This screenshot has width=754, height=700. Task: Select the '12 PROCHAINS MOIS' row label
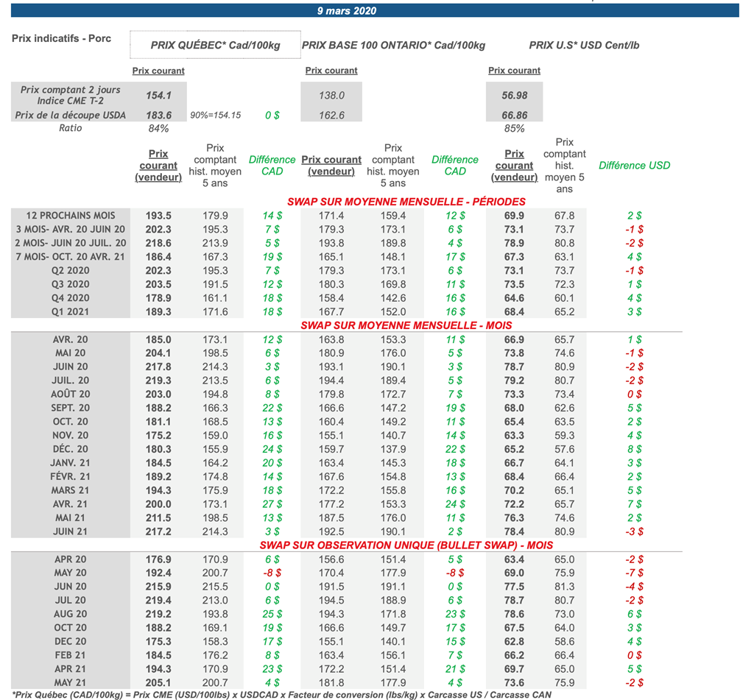pyautogui.click(x=71, y=216)
